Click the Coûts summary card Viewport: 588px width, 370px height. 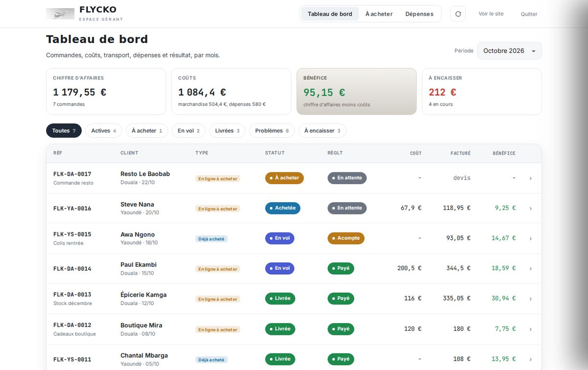click(231, 92)
